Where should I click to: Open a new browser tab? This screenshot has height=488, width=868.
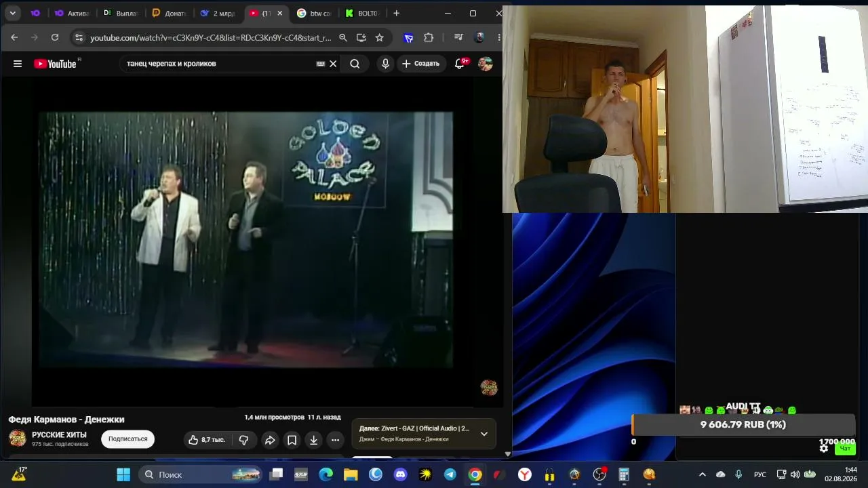[x=396, y=14]
